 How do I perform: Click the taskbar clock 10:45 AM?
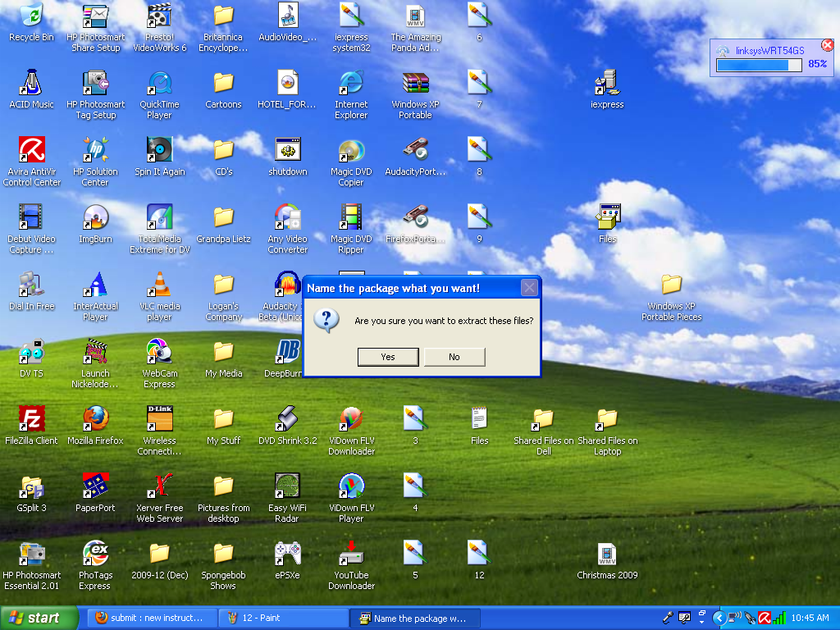[x=810, y=618]
